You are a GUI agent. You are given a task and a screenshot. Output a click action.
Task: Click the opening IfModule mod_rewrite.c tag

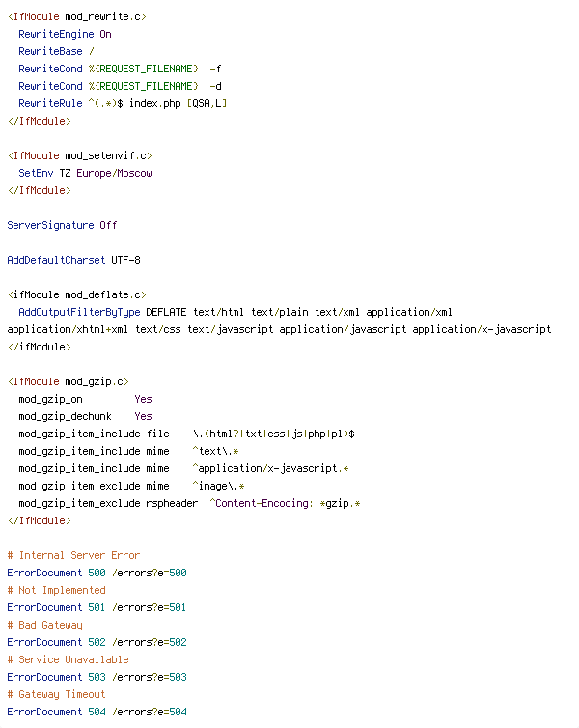(x=77, y=16)
